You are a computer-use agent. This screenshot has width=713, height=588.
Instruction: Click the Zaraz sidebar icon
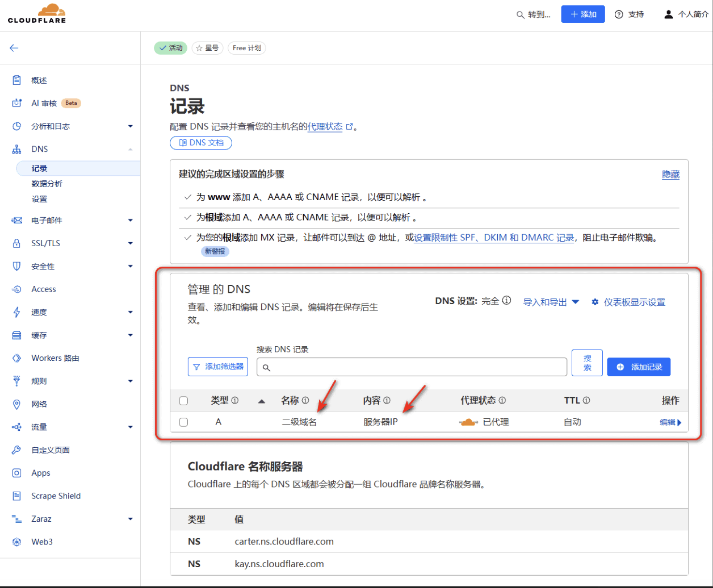(x=16, y=519)
